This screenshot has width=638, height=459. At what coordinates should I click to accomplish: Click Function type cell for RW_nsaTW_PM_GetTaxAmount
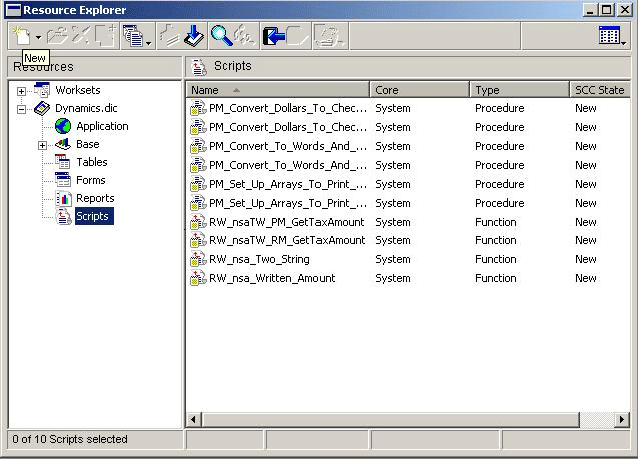pyautogui.click(x=496, y=222)
